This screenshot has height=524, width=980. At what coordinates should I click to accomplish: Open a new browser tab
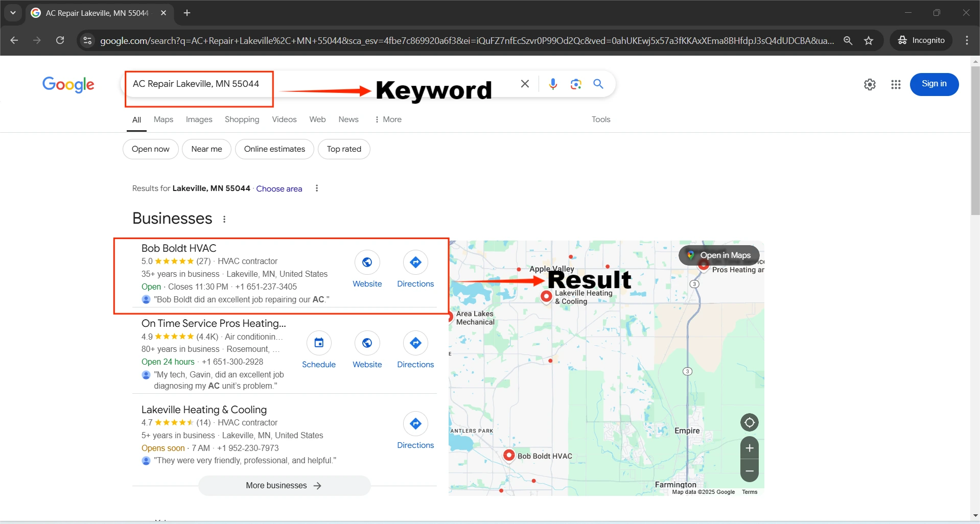(x=187, y=13)
